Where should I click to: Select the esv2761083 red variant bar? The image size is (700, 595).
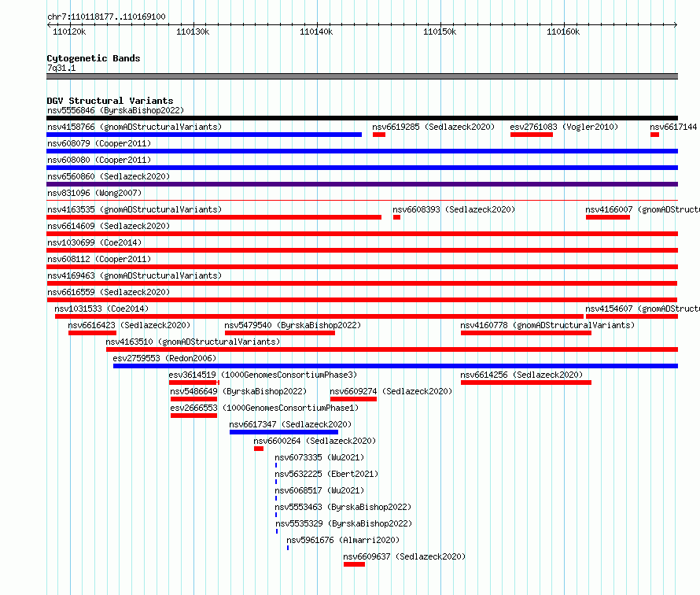coord(532,135)
